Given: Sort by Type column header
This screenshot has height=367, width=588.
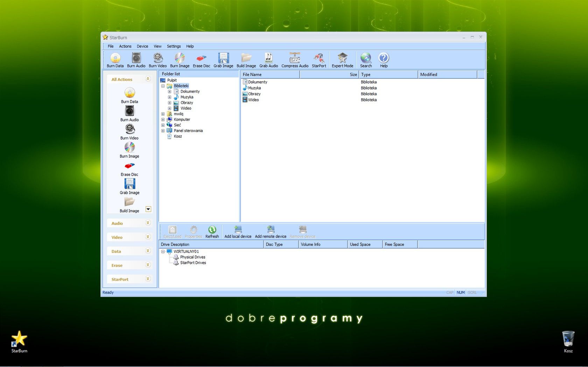Looking at the screenshot, I should tap(388, 74).
